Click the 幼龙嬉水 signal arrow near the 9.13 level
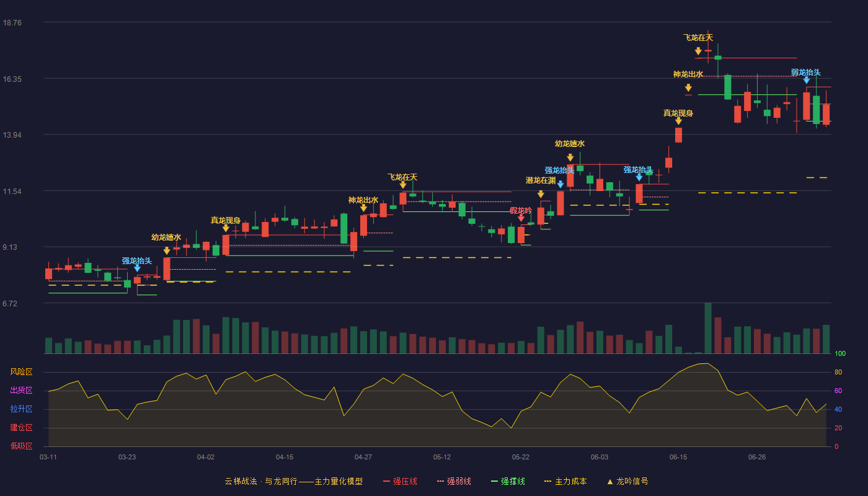Viewport: 868px width, 496px height. coord(167,250)
